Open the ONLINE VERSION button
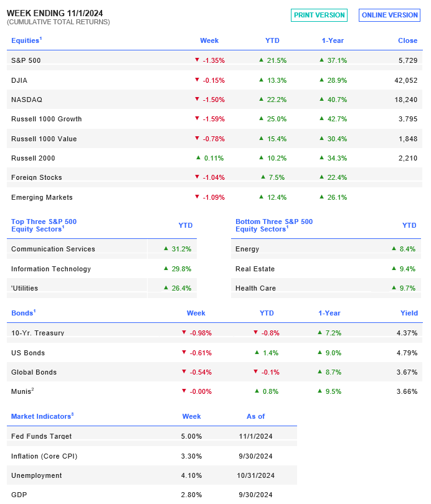 [x=389, y=15]
